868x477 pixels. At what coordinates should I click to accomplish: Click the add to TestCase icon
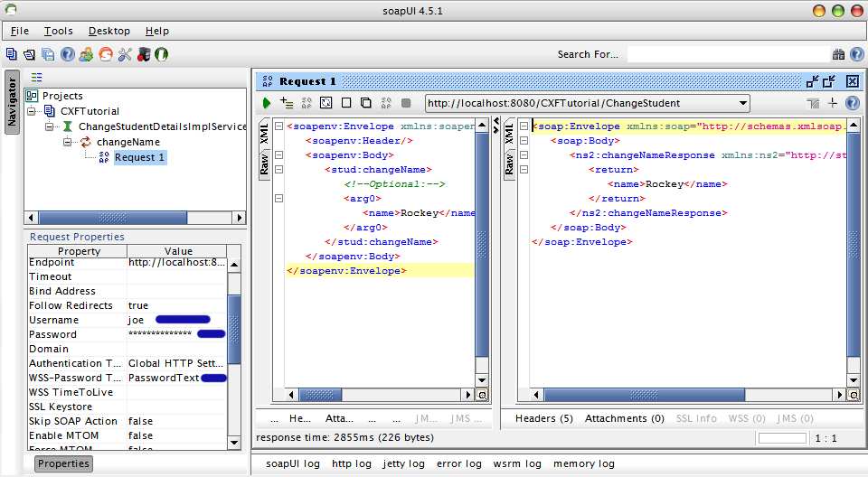pos(287,103)
